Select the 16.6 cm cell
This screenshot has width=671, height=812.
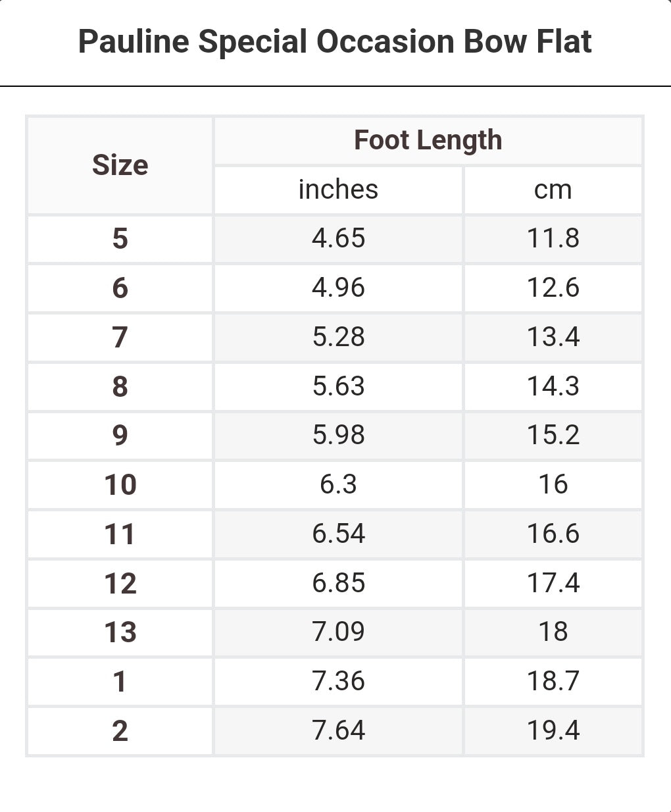click(x=553, y=534)
